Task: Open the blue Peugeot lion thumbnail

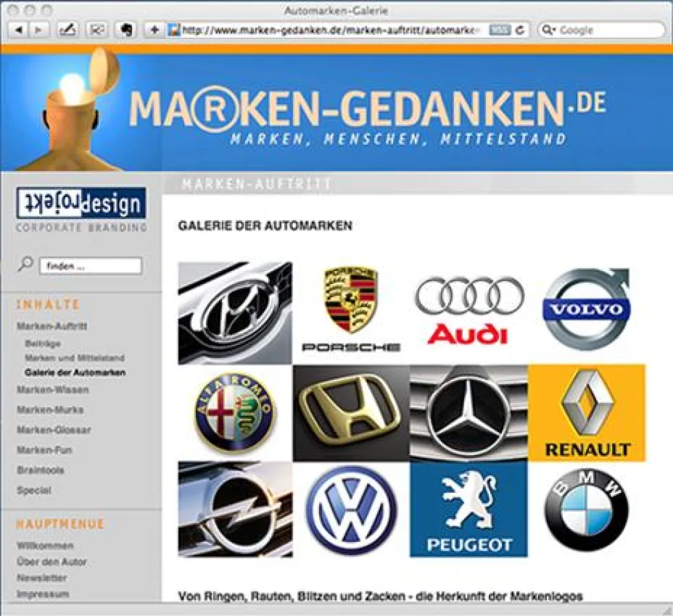Action: coord(468,509)
